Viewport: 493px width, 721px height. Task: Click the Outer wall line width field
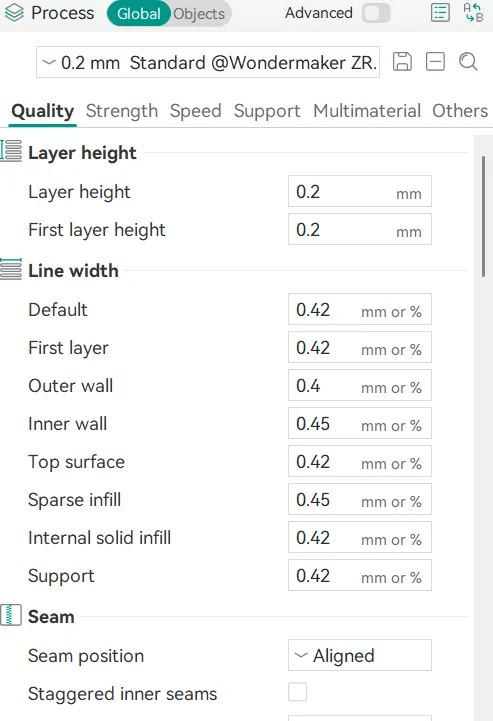(360, 385)
